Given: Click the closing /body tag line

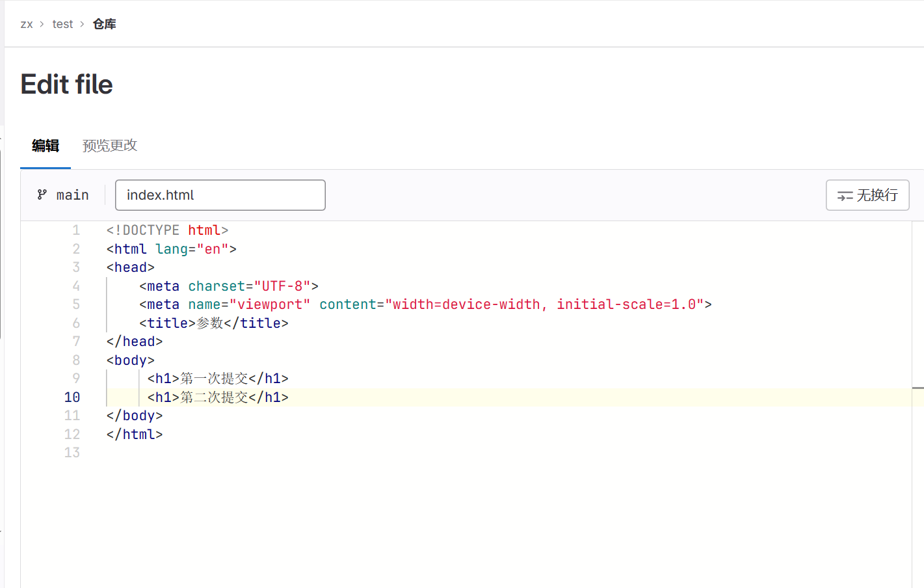Looking at the screenshot, I should [135, 416].
